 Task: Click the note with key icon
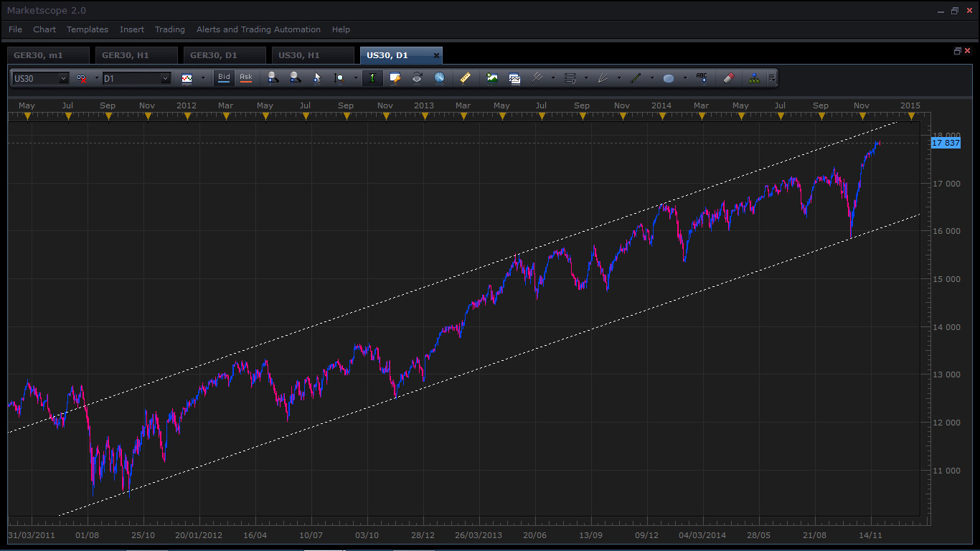pos(395,78)
